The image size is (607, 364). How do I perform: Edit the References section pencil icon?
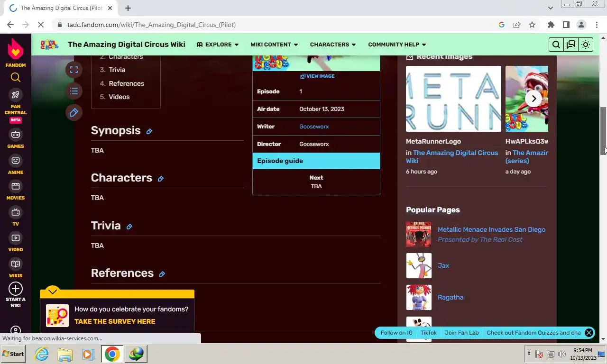coord(162,274)
